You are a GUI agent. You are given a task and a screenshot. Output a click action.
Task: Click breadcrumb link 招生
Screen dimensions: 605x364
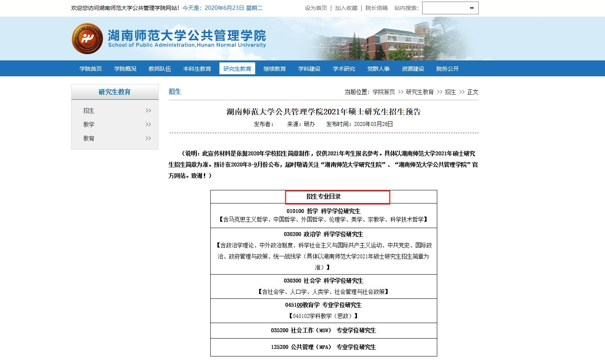coord(450,92)
